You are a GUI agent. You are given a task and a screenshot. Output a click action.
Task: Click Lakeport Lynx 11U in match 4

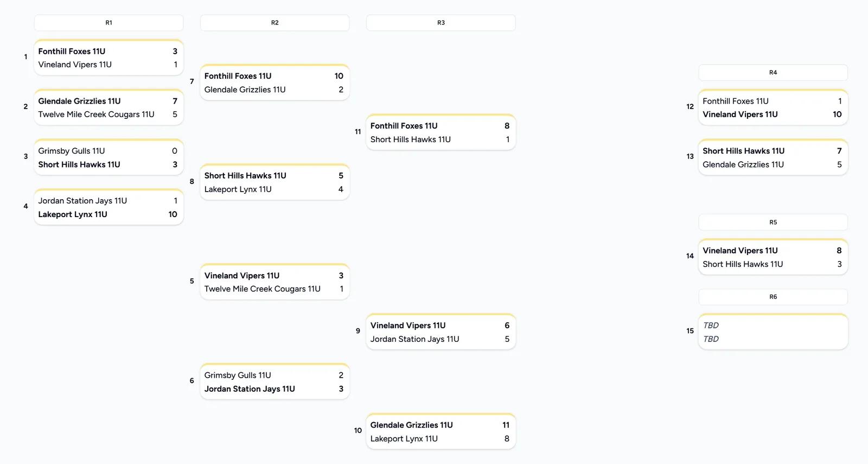coord(73,214)
